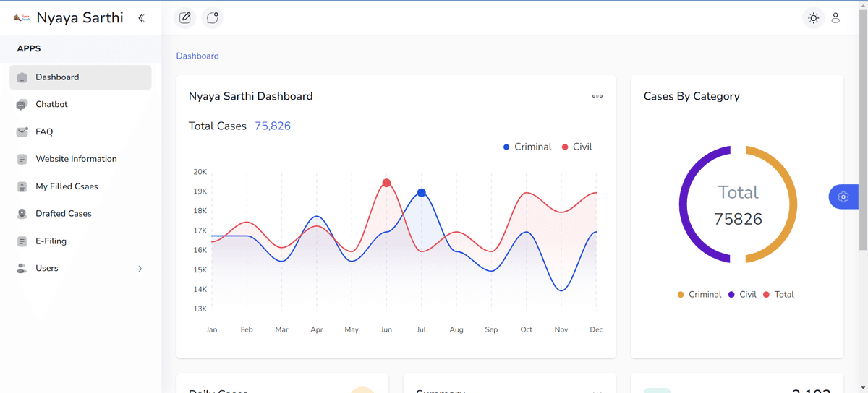Image resolution: width=868 pixels, height=393 pixels.
Task: Click the Cases By Category heading
Action: tap(692, 96)
